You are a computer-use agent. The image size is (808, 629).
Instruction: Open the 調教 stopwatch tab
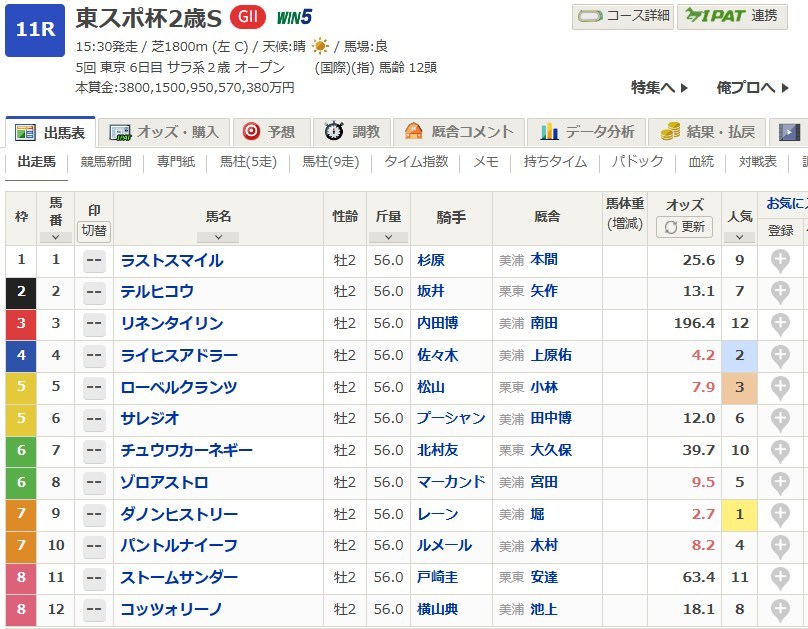tap(353, 132)
